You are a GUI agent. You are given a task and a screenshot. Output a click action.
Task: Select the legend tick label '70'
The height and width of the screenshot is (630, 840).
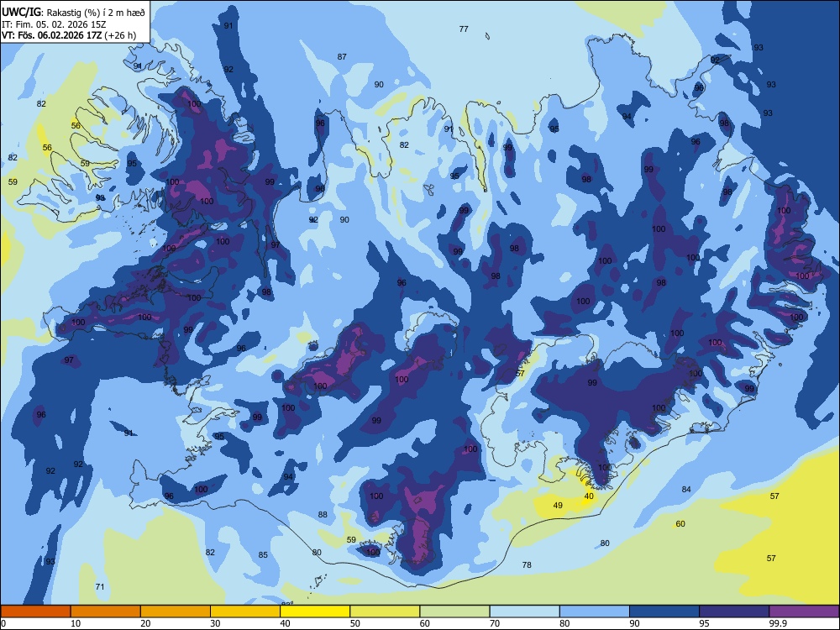coord(495,623)
